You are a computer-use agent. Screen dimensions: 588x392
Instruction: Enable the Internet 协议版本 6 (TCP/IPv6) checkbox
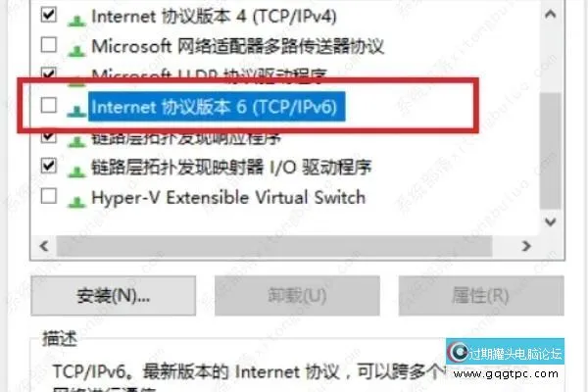click(x=49, y=105)
